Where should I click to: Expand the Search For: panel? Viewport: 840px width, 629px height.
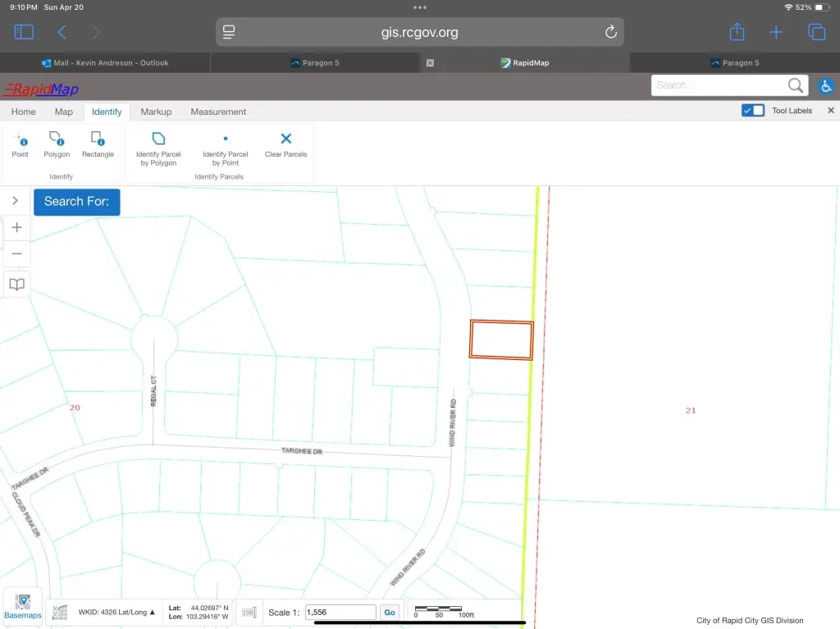76,202
